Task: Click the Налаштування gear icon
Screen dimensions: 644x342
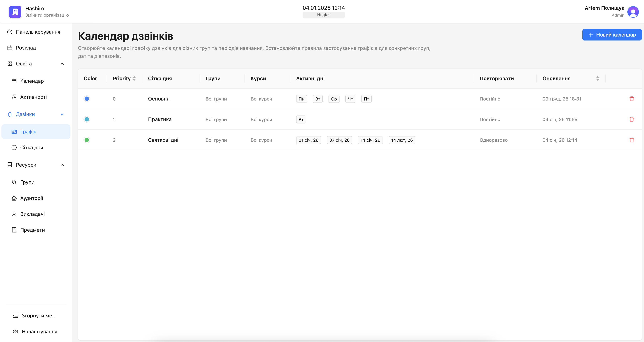Action: (16, 332)
